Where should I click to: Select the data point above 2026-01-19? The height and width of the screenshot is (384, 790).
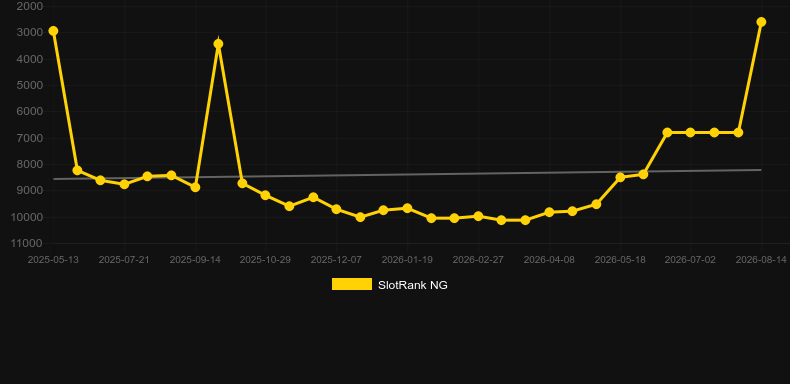tap(407, 208)
